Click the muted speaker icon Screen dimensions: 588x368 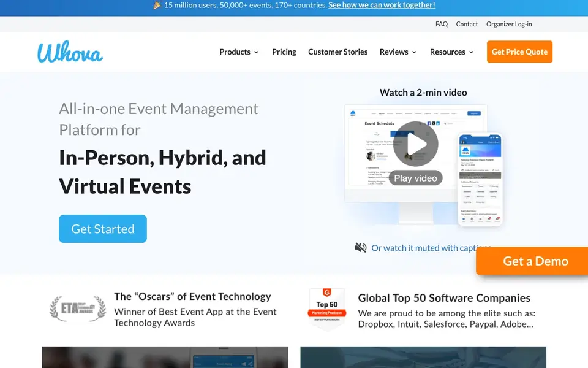coord(361,248)
